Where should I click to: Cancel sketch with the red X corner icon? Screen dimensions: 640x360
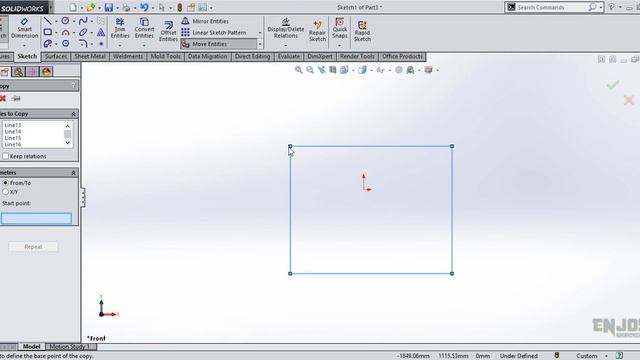tap(629, 100)
